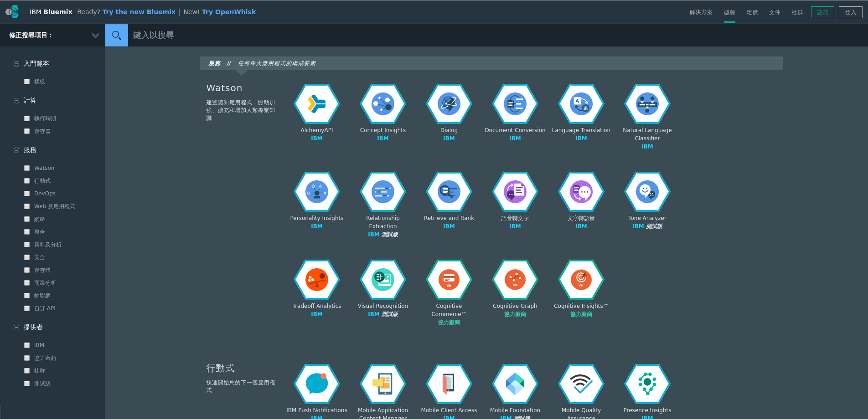Click the Watson category heading
The height and width of the screenshot is (419, 868).
tap(224, 88)
